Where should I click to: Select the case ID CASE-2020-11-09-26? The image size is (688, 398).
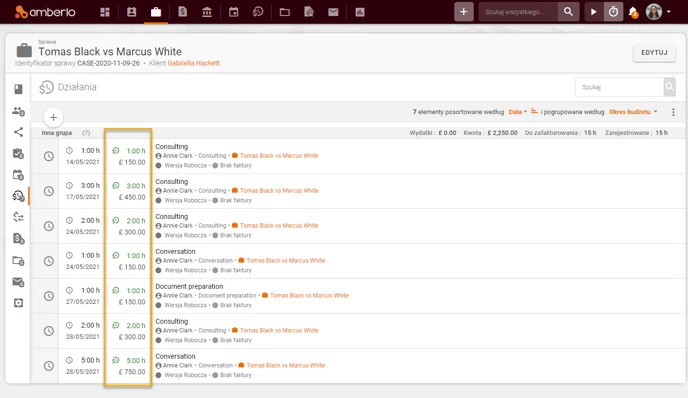click(x=108, y=63)
